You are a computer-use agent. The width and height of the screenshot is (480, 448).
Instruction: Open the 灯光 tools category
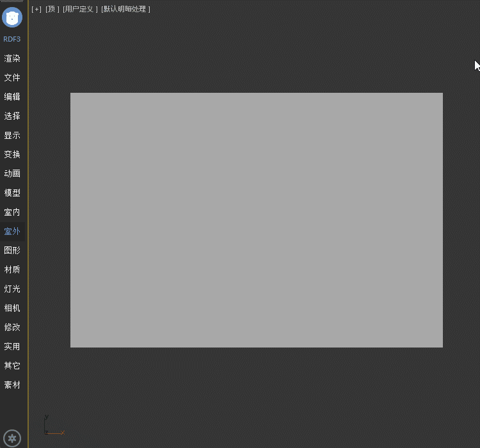tap(12, 289)
